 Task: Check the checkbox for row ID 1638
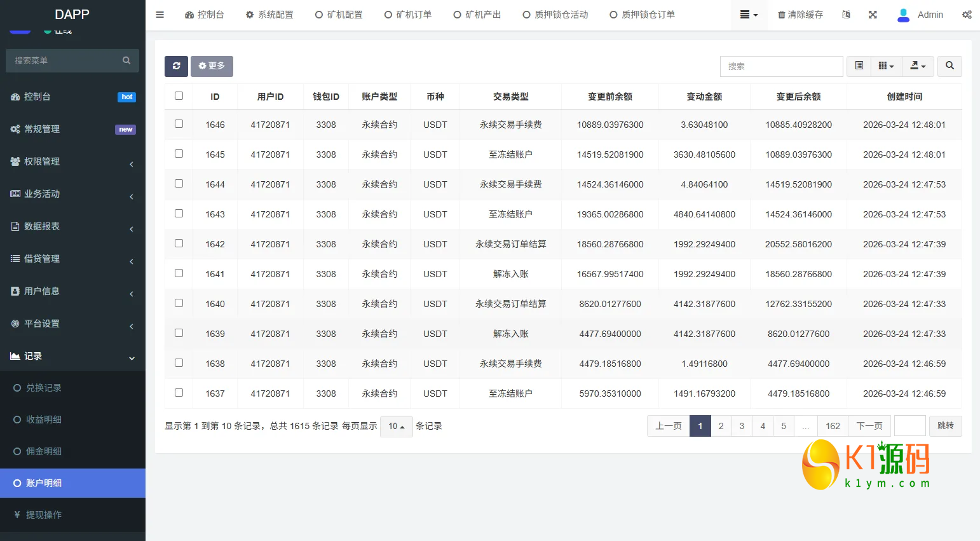pyautogui.click(x=179, y=363)
